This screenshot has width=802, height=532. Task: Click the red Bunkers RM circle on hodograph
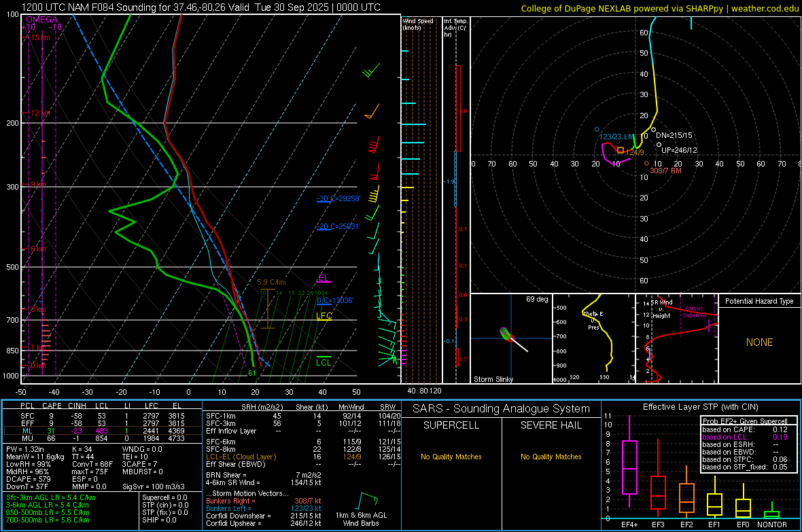646,164
